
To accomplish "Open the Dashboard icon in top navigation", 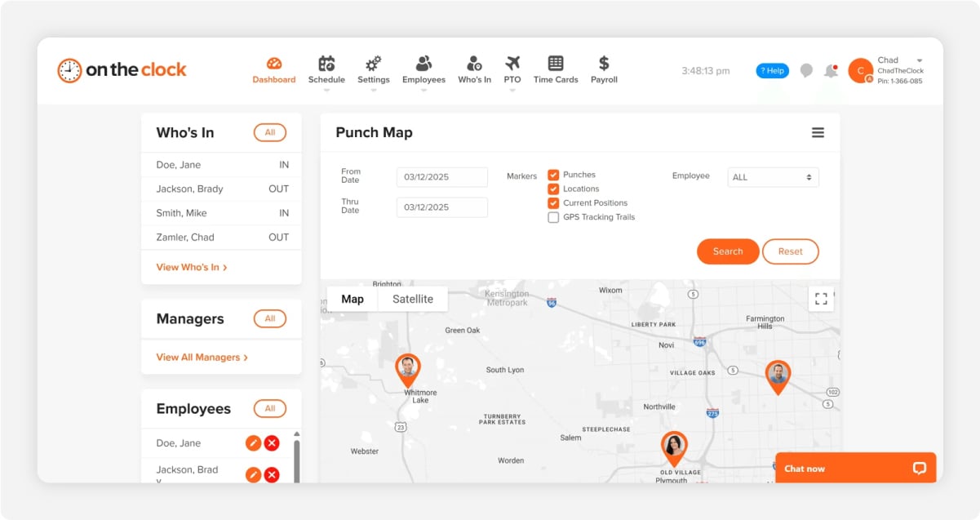I will (x=274, y=63).
